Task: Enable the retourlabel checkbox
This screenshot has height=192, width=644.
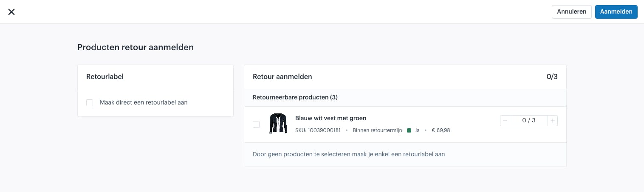Action: coord(90,103)
